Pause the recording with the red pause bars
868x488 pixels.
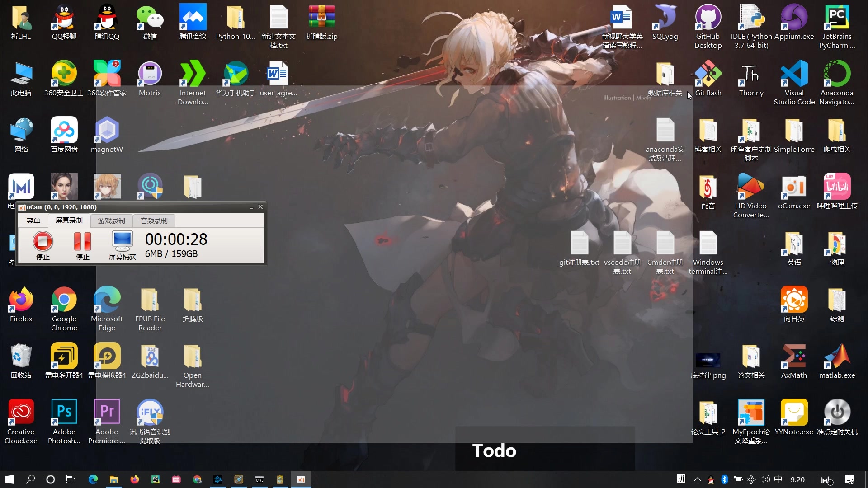point(82,241)
